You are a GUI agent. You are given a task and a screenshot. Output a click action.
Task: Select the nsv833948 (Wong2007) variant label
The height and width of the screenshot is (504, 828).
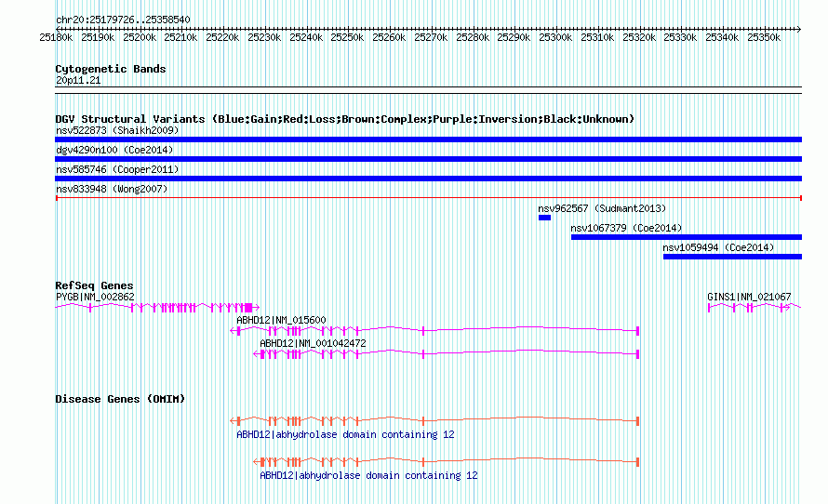[112, 189]
